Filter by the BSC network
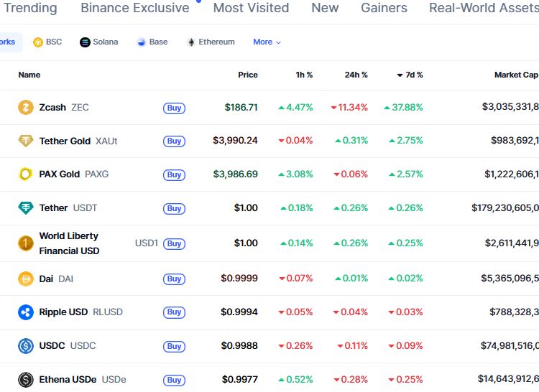The width and height of the screenshot is (539, 392). point(47,42)
